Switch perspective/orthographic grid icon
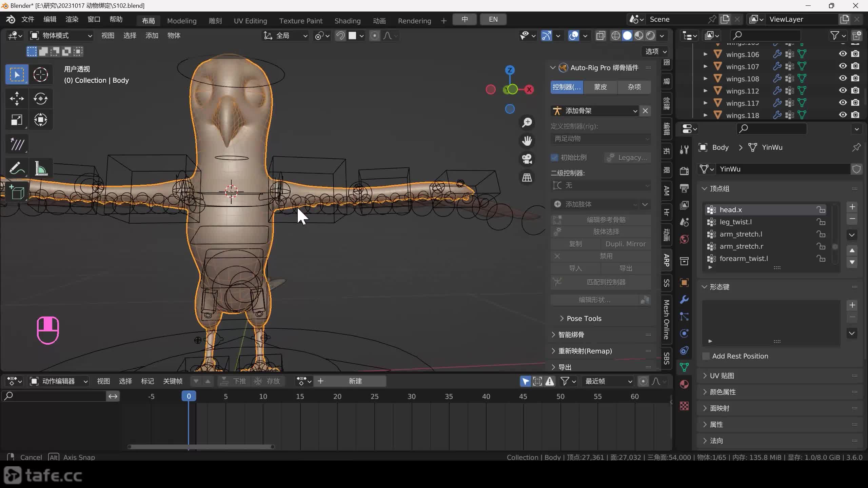868x488 pixels. point(527,178)
